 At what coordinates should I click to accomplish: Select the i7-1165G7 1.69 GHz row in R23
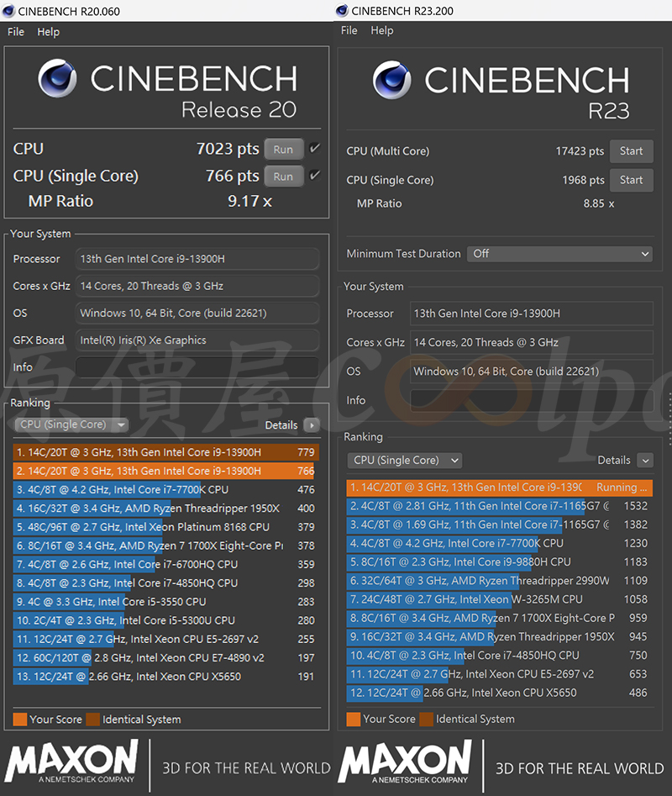[500, 525]
